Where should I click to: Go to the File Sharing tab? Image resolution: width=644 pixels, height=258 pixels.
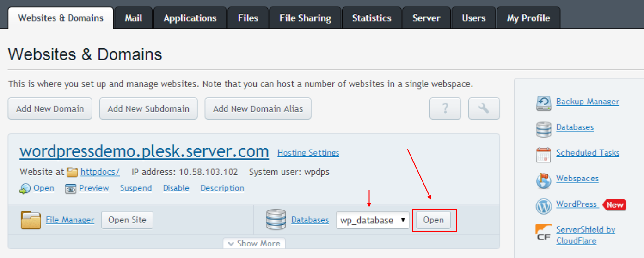click(x=305, y=18)
